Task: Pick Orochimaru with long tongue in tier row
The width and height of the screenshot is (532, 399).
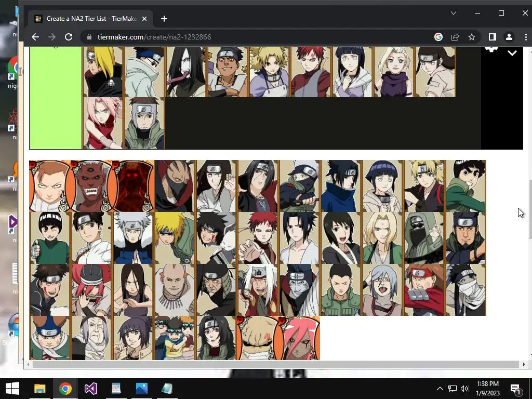Action: (187, 72)
